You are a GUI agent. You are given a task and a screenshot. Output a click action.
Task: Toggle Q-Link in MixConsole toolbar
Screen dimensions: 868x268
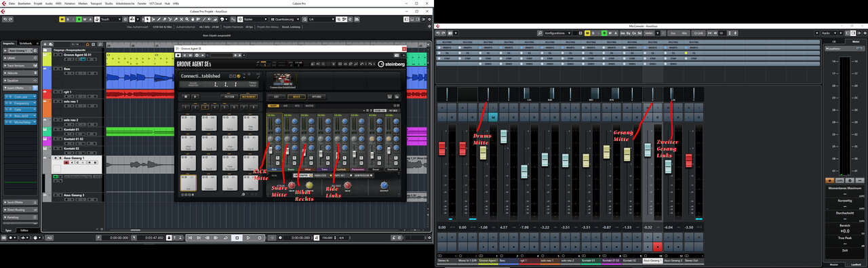click(698, 33)
